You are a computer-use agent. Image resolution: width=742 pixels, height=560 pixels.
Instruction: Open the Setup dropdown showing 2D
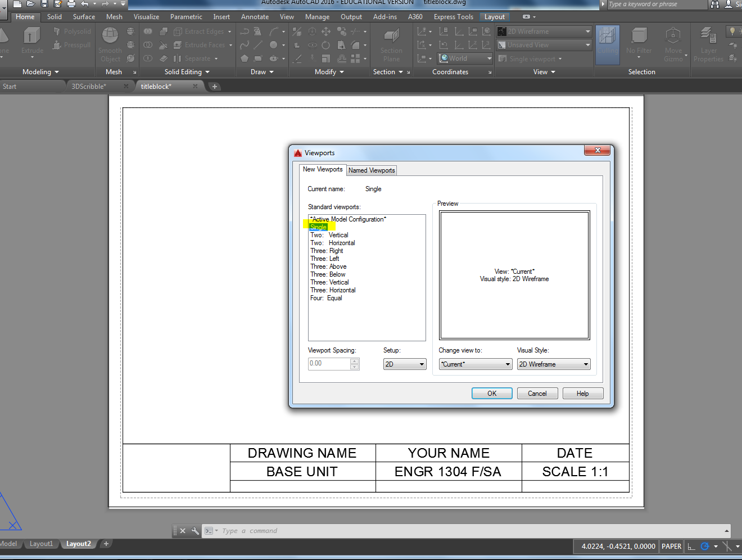[x=404, y=364]
